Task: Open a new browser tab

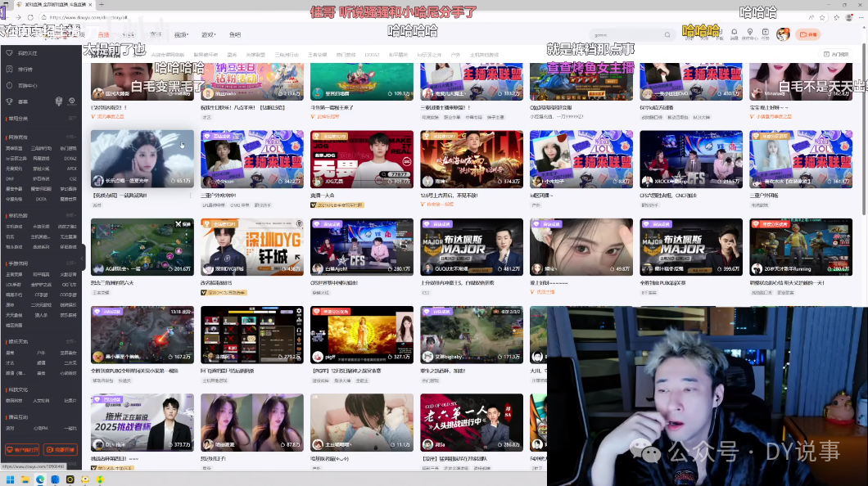Action: click(102, 4)
